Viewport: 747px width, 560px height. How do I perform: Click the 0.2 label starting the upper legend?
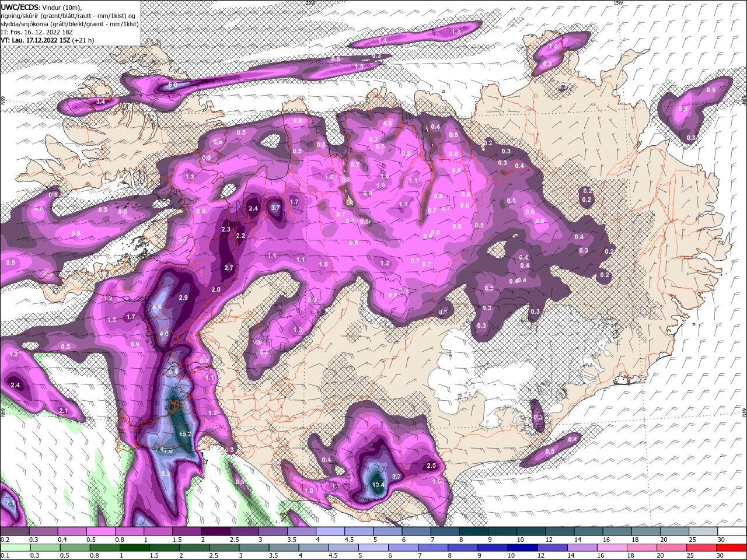pos(5,540)
